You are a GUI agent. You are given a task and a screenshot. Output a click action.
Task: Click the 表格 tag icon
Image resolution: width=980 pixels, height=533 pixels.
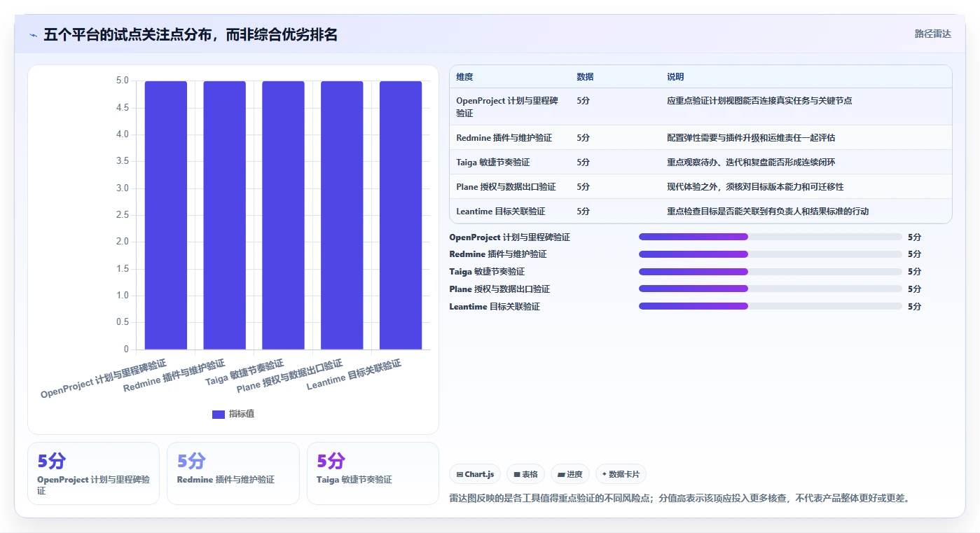pos(517,474)
